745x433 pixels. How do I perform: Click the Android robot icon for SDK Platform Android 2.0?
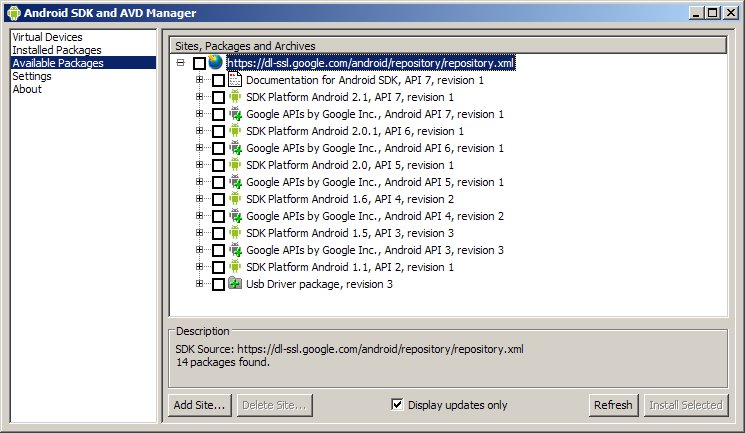pos(235,164)
